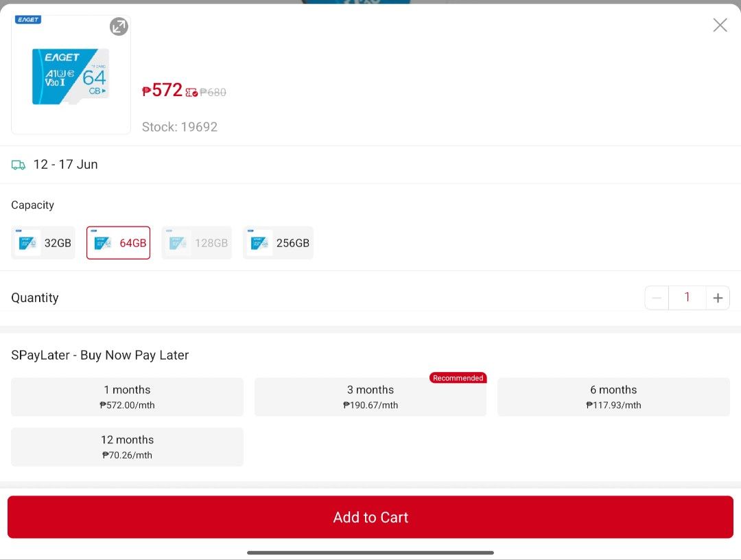Choose the 256GB capacity option
The image size is (741, 560).
[x=278, y=243]
